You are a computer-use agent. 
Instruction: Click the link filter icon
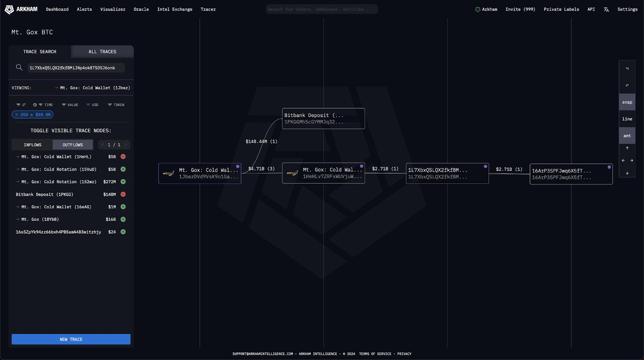pos(21,105)
